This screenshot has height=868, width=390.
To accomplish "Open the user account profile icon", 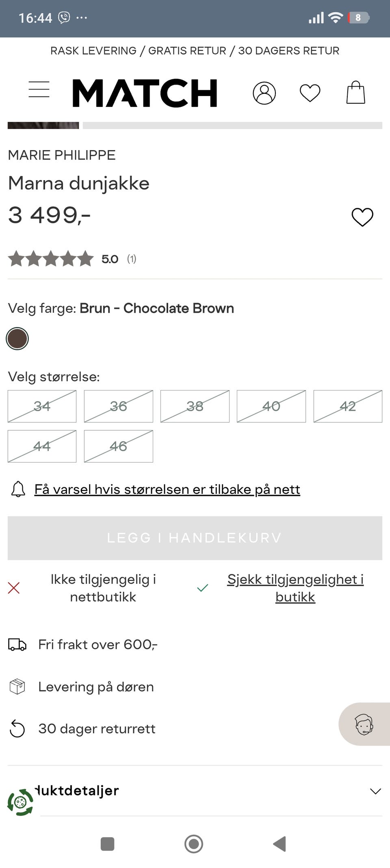I will pos(264,93).
